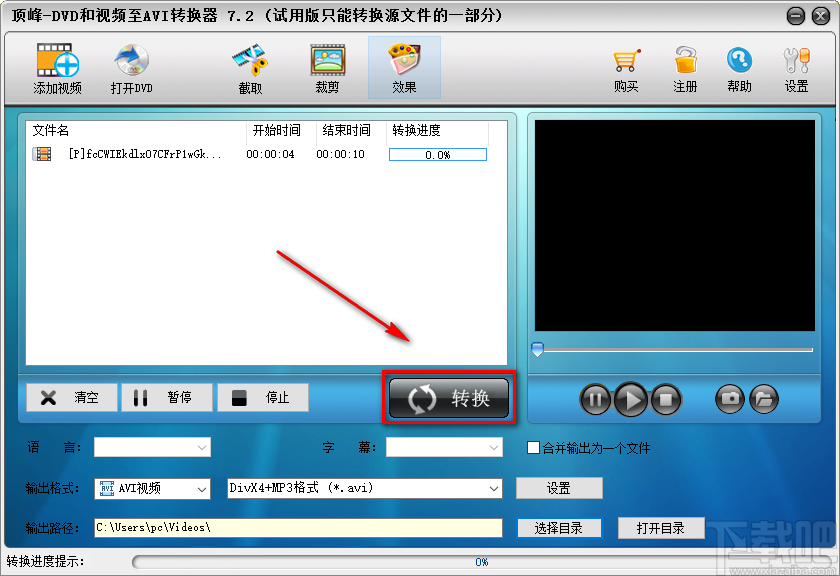
Task: Click the output path field C:\Users\pc\Videos\
Action: [x=298, y=528]
